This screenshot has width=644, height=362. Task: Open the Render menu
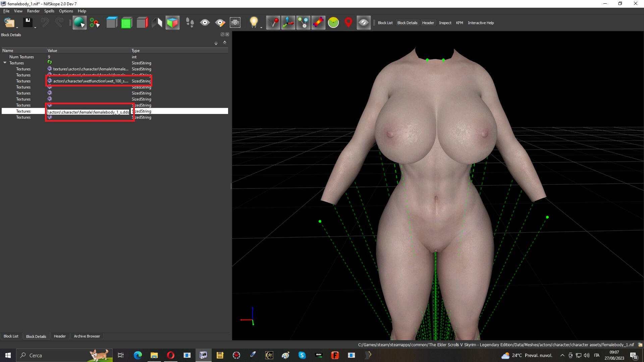point(33,11)
